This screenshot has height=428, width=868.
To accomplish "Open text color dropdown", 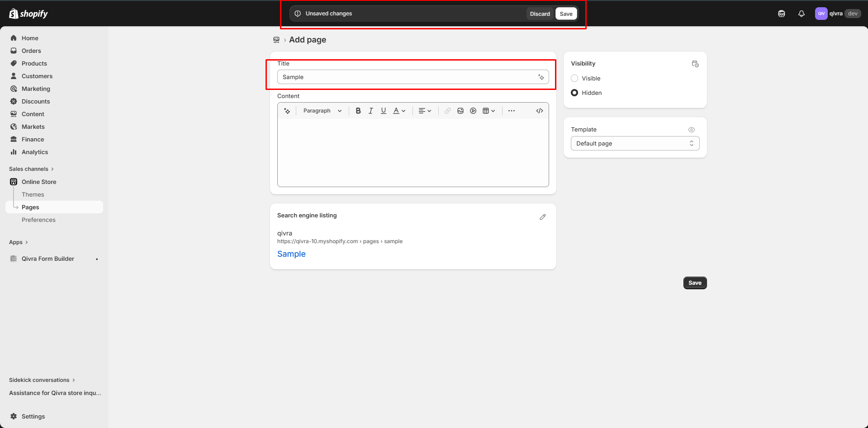I will click(399, 111).
